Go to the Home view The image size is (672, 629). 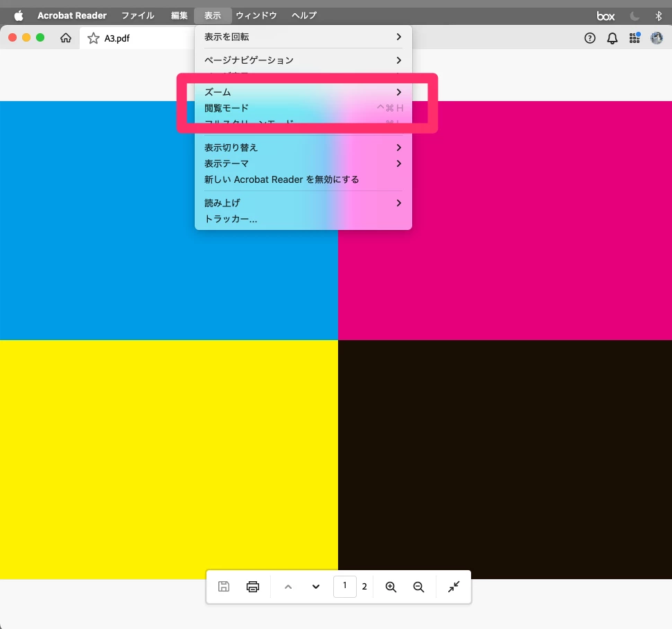click(66, 37)
